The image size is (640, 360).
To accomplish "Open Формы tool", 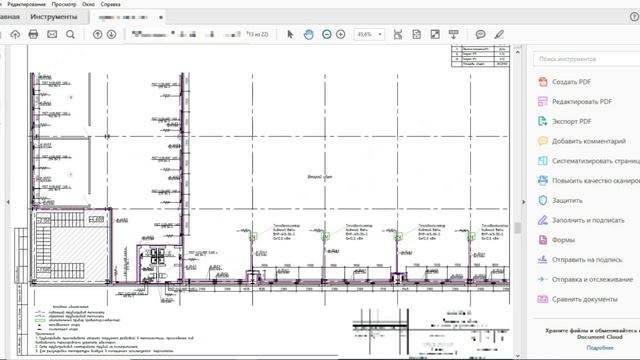I will (563, 240).
